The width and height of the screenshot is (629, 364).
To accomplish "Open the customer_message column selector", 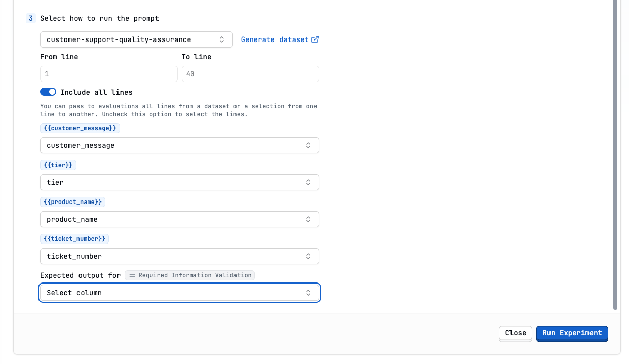I will pyautogui.click(x=179, y=145).
